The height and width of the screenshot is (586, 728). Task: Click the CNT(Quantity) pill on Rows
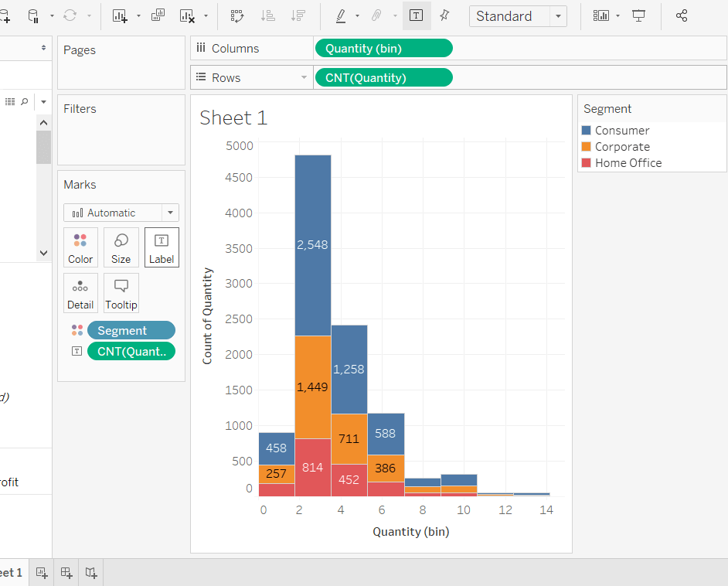[383, 77]
